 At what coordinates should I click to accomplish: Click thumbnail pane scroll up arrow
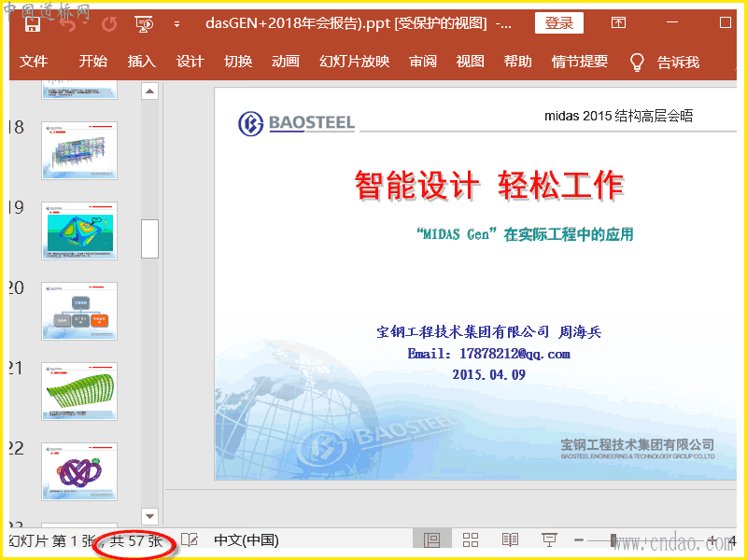coord(149,91)
